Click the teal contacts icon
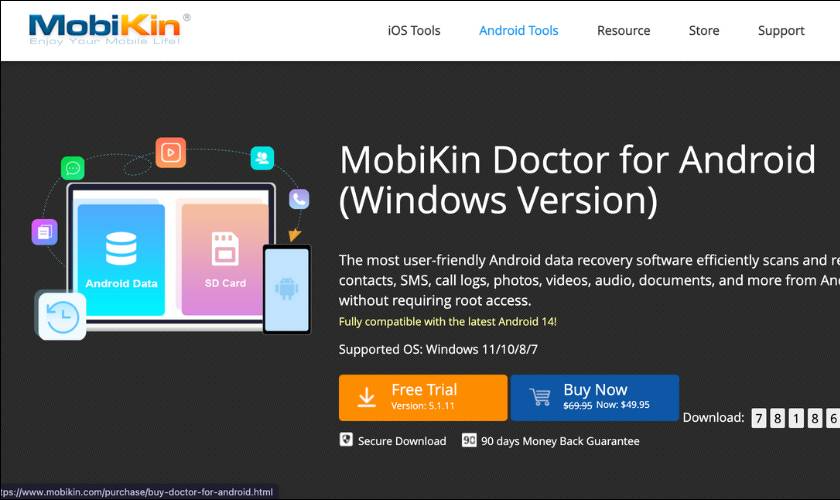Image resolution: width=840 pixels, height=500 pixels. pyautogui.click(x=262, y=158)
